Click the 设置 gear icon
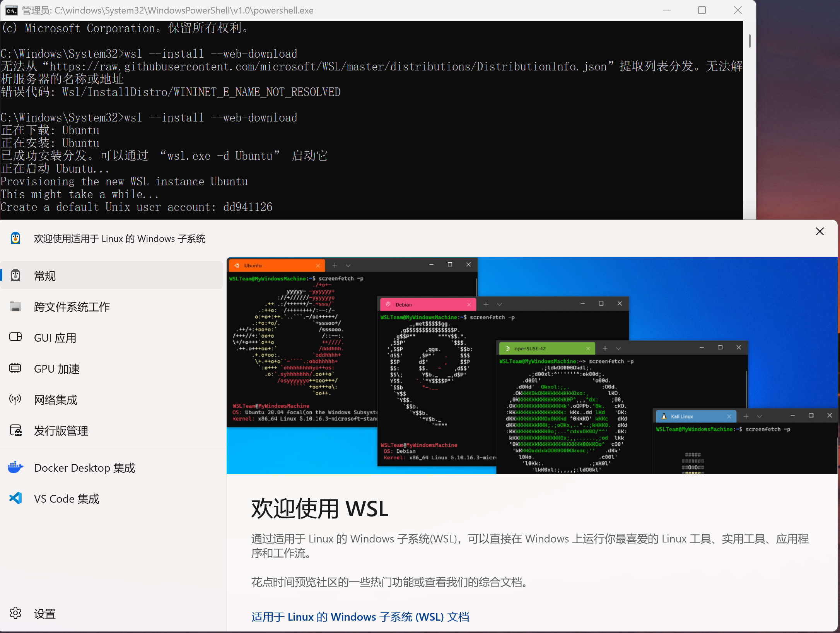This screenshot has height=633, width=840. tap(15, 613)
